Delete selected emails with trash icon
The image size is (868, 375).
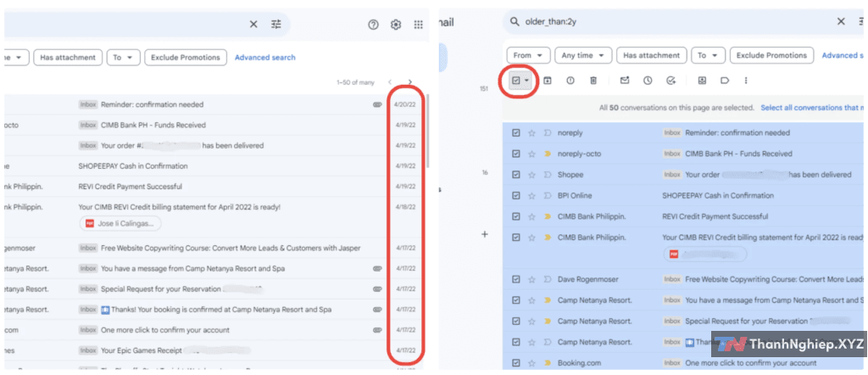click(x=593, y=81)
